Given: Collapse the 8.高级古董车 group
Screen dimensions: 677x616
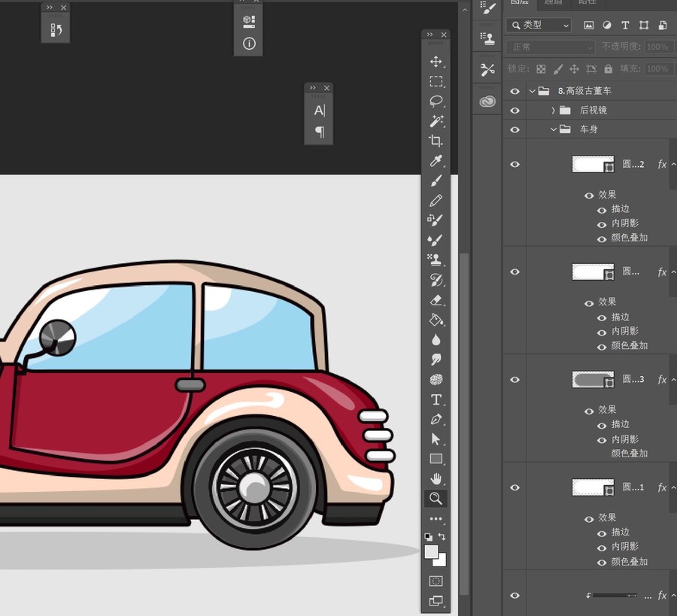Looking at the screenshot, I should coord(533,91).
